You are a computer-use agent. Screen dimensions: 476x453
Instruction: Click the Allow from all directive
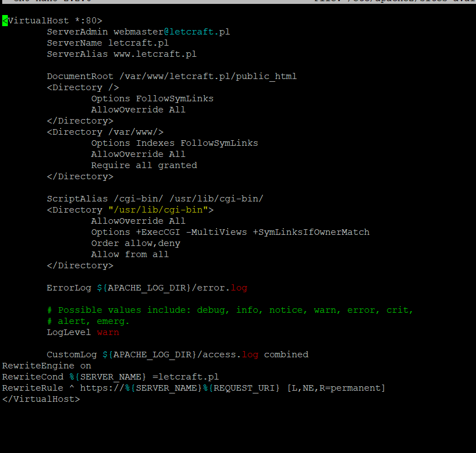point(130,254)
